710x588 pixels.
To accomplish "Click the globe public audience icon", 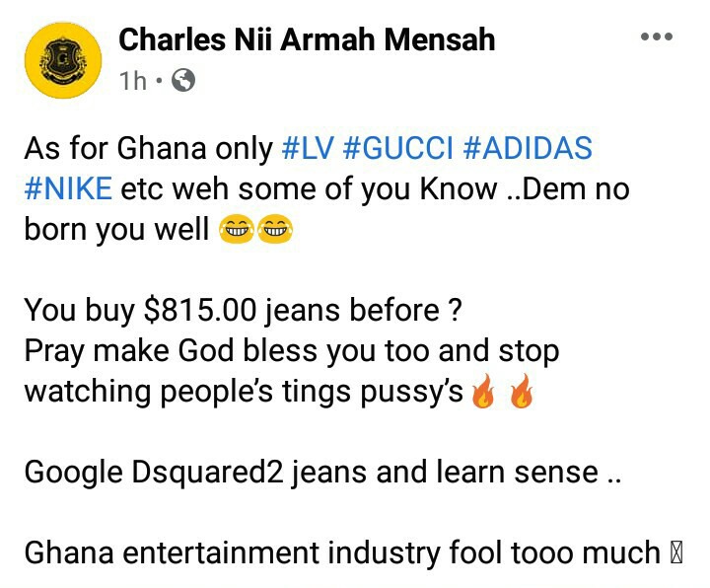I will point(183,80).
